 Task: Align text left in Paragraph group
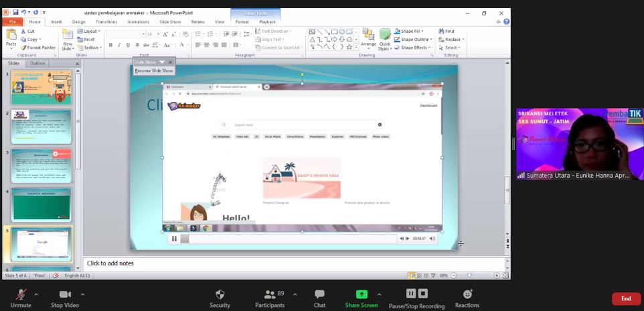point(198,45)
